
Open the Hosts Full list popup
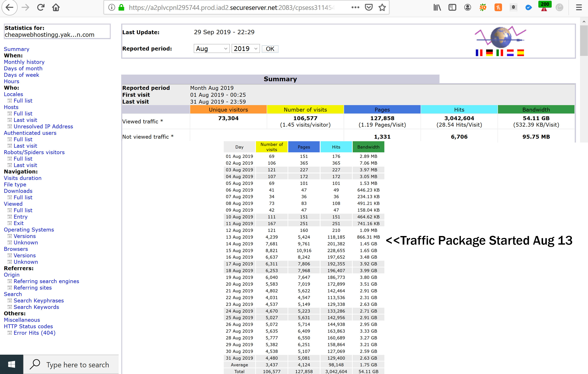point(23,113)
